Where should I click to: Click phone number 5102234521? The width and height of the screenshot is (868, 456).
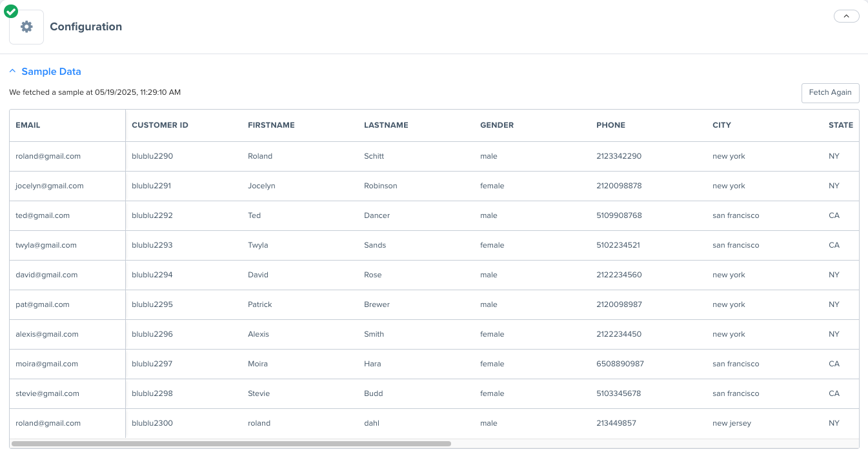point(618,245)
